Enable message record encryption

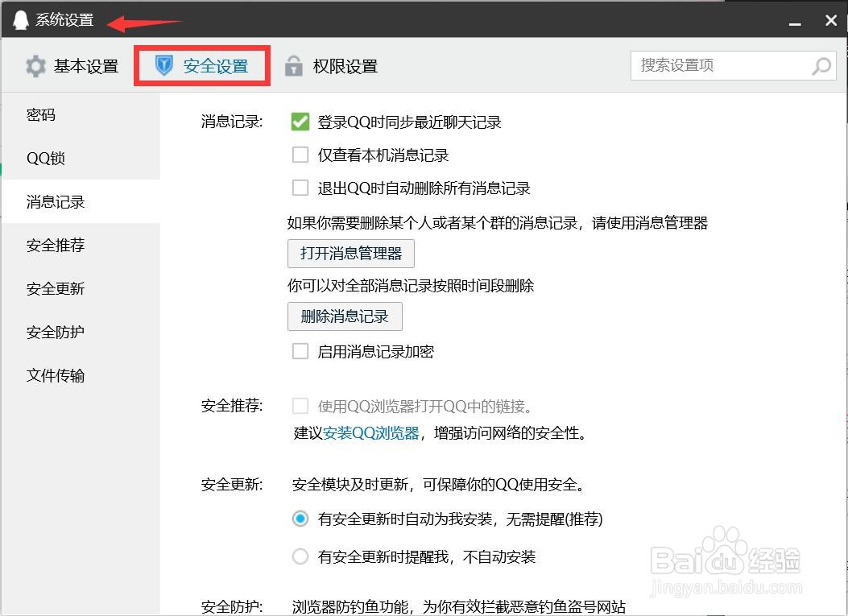pos(300,350)
